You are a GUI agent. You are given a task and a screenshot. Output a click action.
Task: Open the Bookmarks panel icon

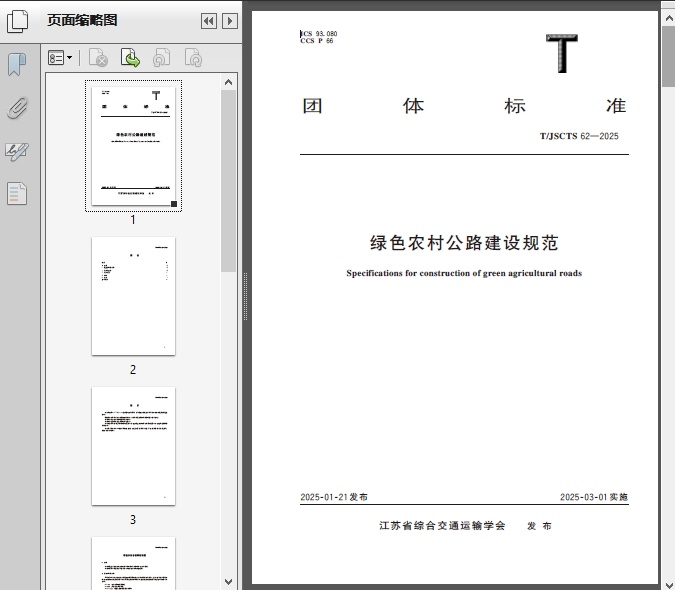click(x=17, y=65)
